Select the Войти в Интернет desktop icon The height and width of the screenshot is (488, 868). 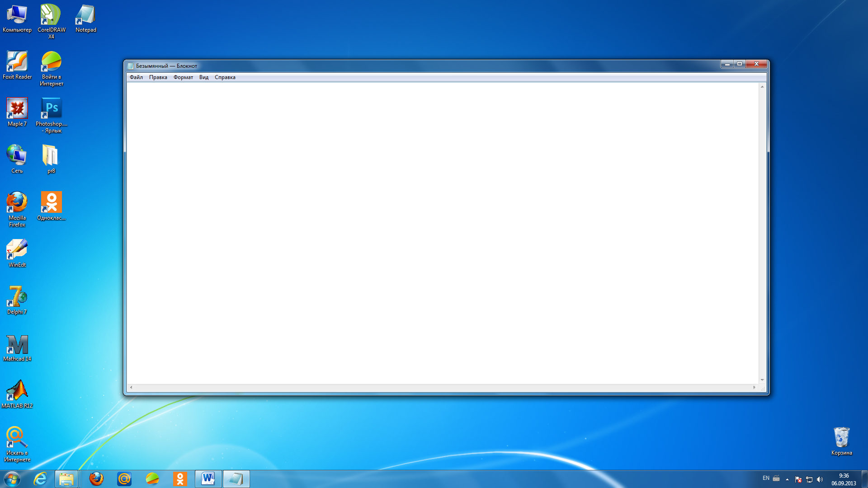[52, 68]
